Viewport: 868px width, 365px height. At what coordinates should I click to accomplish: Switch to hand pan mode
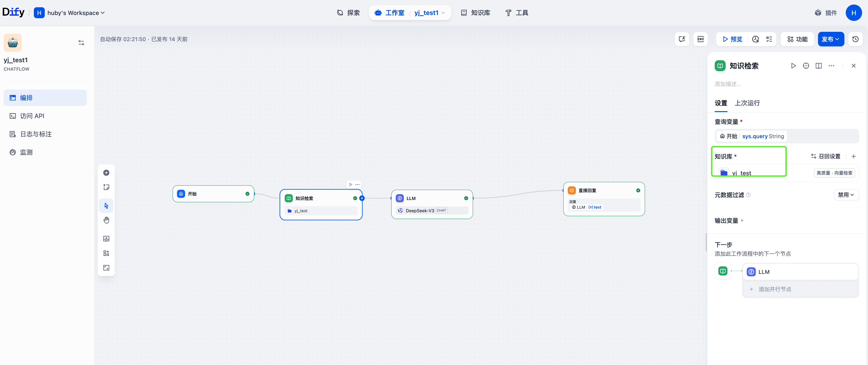(x=106, y=220)
